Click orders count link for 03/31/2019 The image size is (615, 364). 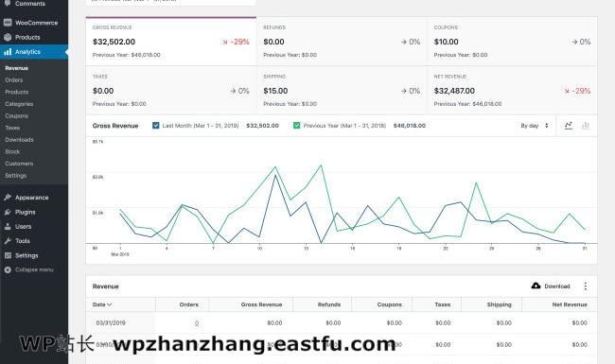click(197, 323)
